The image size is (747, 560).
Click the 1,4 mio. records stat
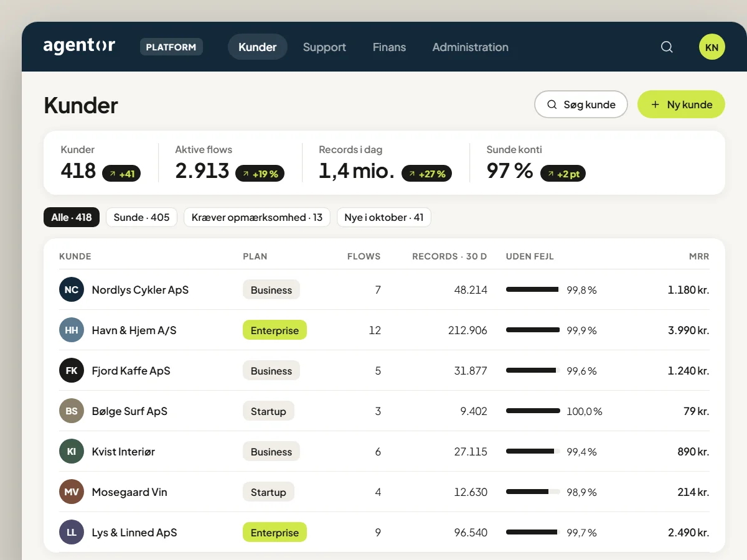coord(357,170)
